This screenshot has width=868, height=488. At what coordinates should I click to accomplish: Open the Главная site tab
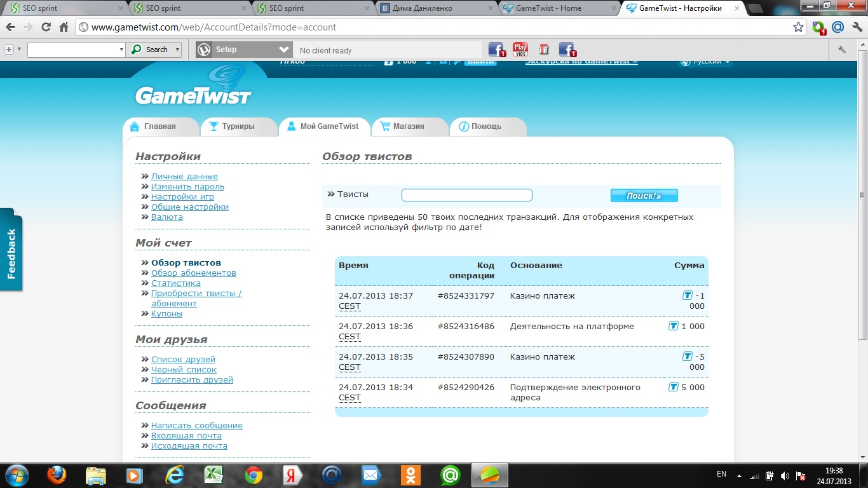click(161, 126)
